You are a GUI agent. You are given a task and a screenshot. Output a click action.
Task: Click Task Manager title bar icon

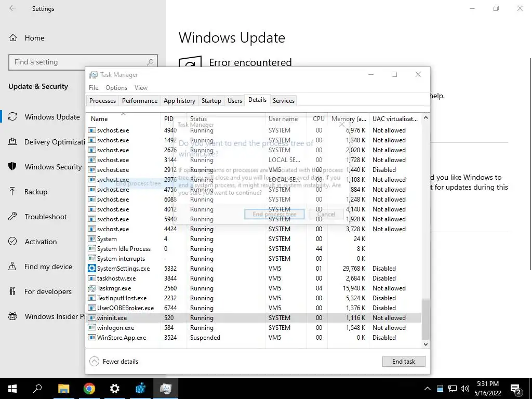(94, 75)
